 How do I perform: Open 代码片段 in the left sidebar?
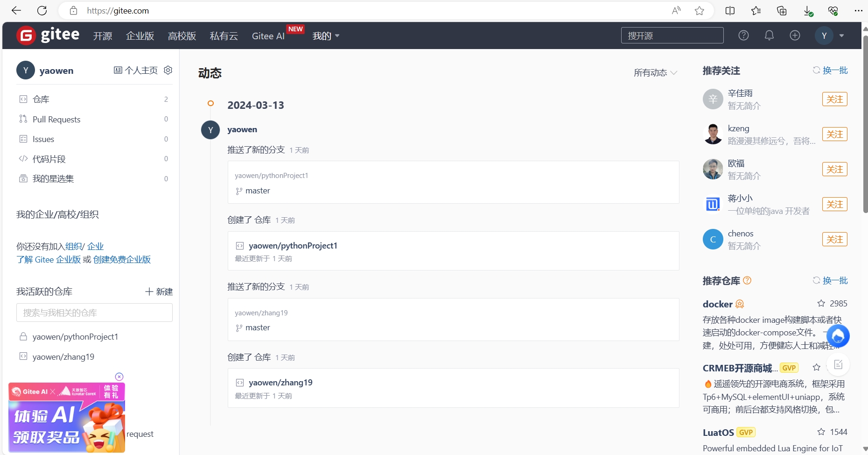click(x=94, y=159)
